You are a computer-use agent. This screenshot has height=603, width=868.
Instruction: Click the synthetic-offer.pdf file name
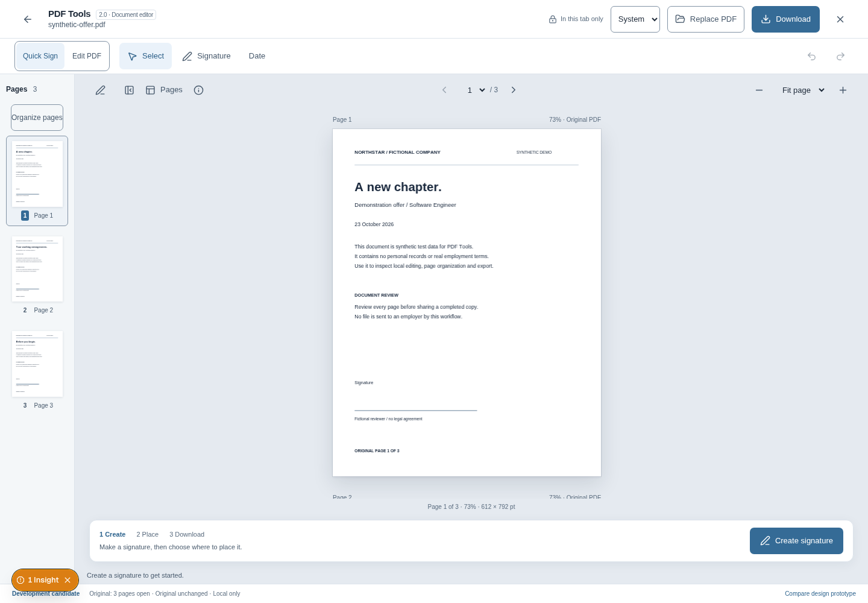(x=77, y=25)
